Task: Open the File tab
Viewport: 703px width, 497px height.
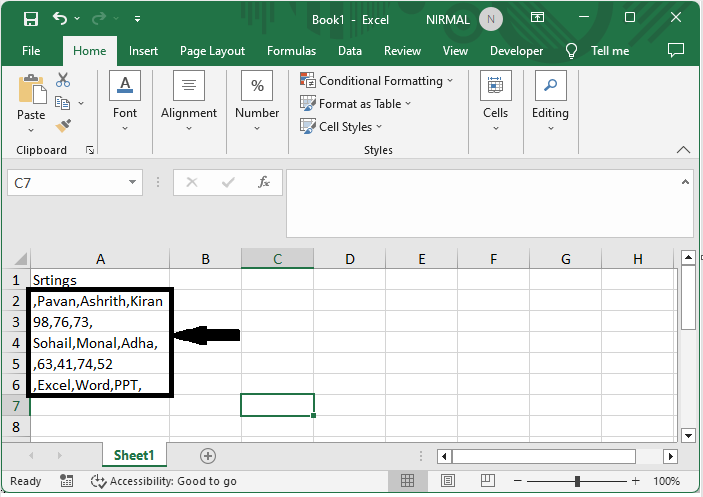Action: click(x=31, y=51)
